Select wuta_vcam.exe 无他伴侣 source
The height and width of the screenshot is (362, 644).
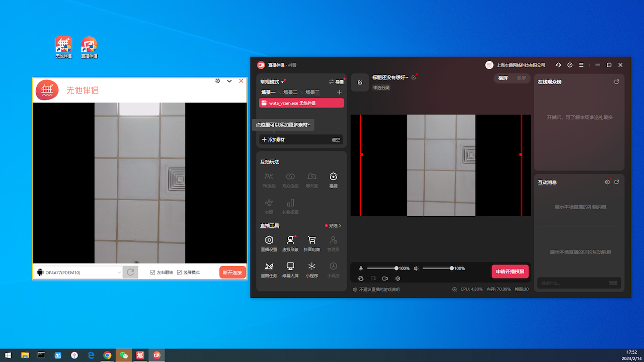[x=301, y=103]
